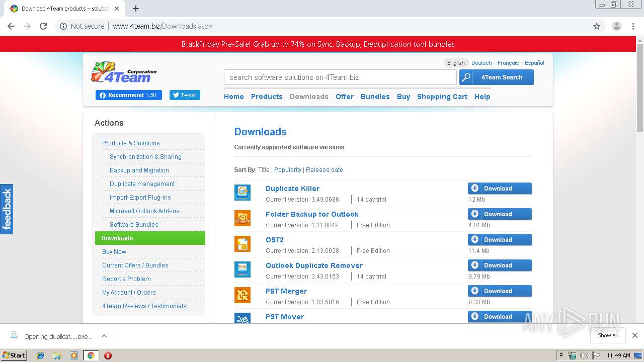Open the Windows Start menu
Viewport: 644px width, 362px height.
(x=14, y=355)
